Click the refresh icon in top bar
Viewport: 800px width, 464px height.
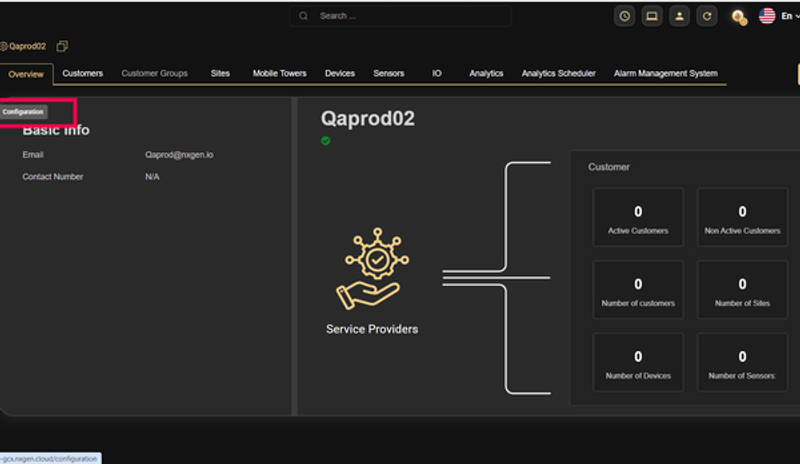pos(707,16)
